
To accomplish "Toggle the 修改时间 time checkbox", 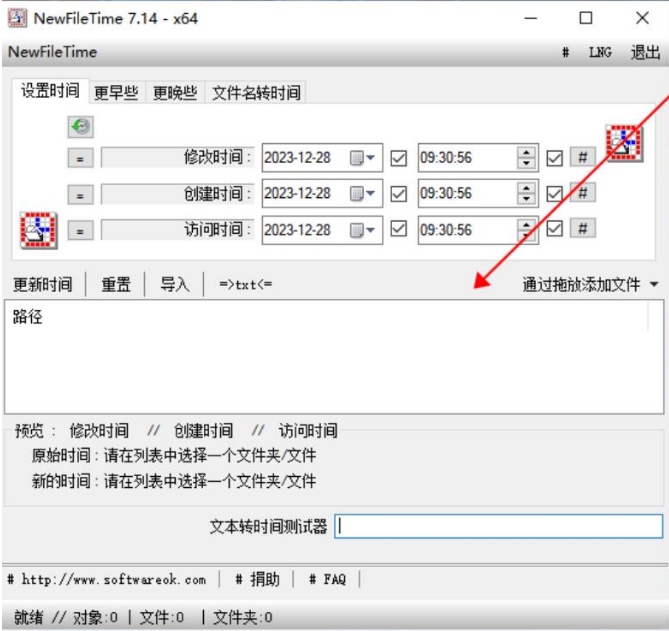I will click(x=555, y=158).
